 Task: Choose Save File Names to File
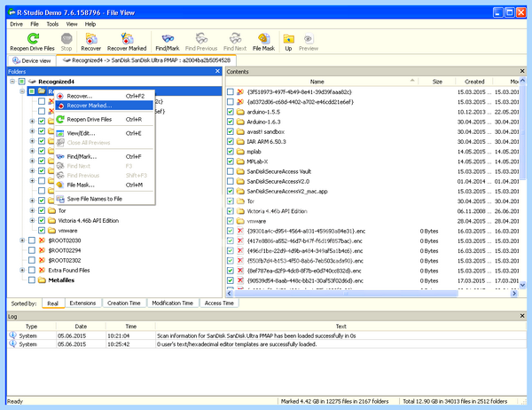tap(105, 199)
